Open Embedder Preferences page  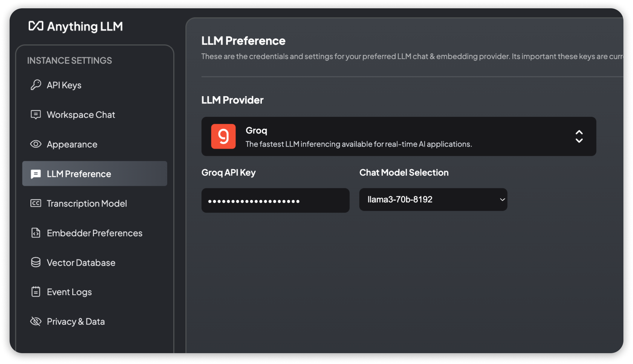pos(95,233)
